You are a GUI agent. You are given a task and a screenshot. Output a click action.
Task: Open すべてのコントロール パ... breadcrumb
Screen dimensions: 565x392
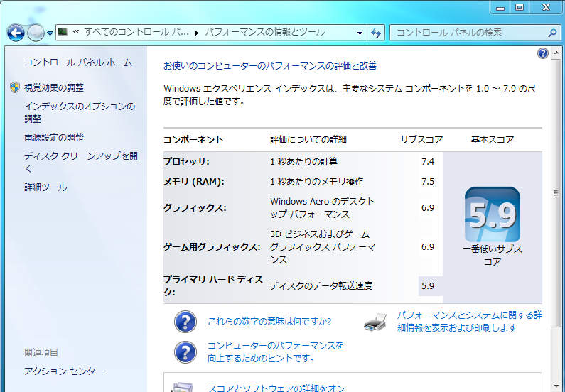[x=136, y=32]
